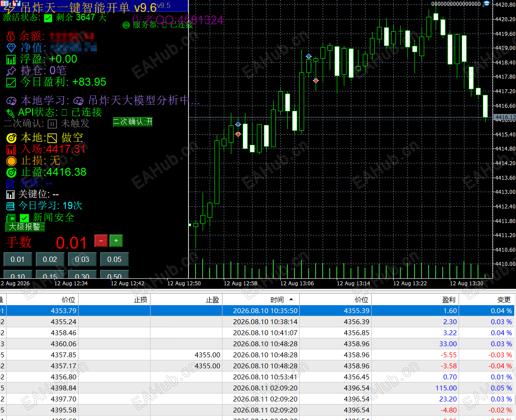The height and width of the screenshot is (420, 516).
Task: Click the green bar chart icon beside 浮盈
Action: coord(11,60)
